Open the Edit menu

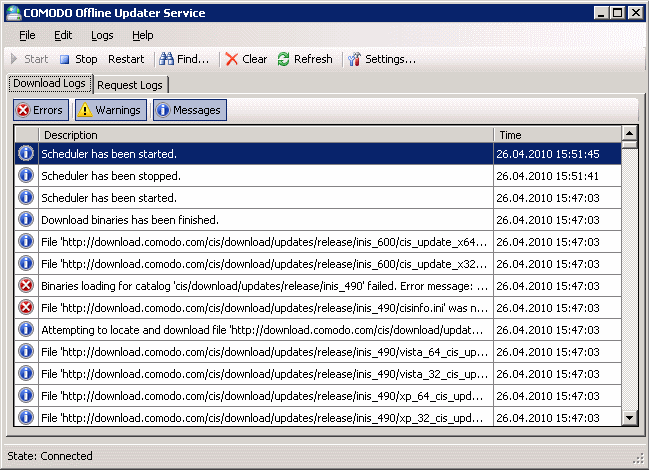[x=63, y=36]
